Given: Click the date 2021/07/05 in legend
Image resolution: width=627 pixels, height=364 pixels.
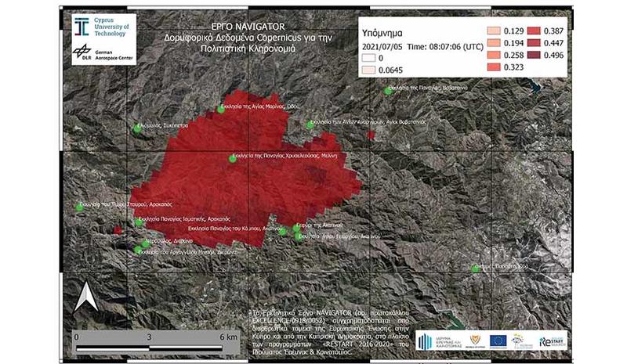Looking at the screenshot, I should coord(382,46).
